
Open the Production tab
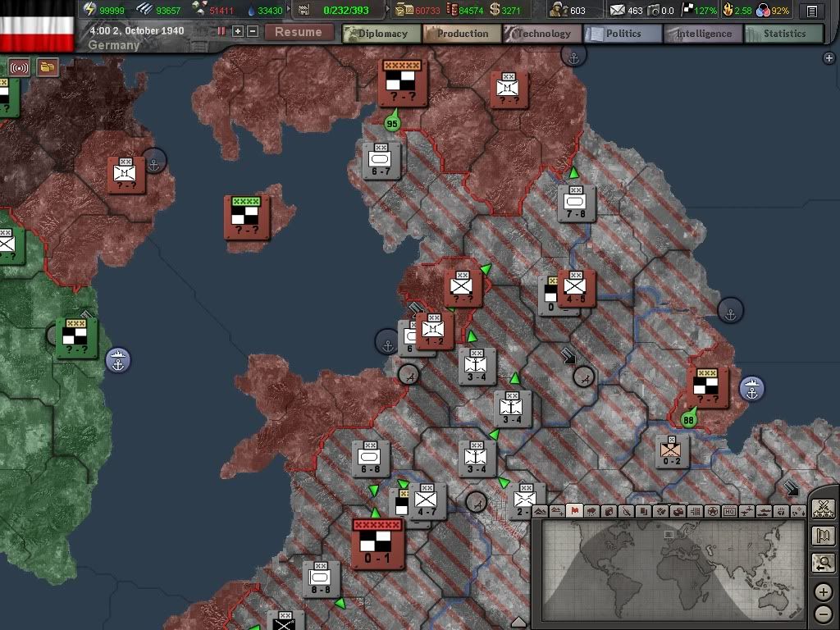point(462,34)
